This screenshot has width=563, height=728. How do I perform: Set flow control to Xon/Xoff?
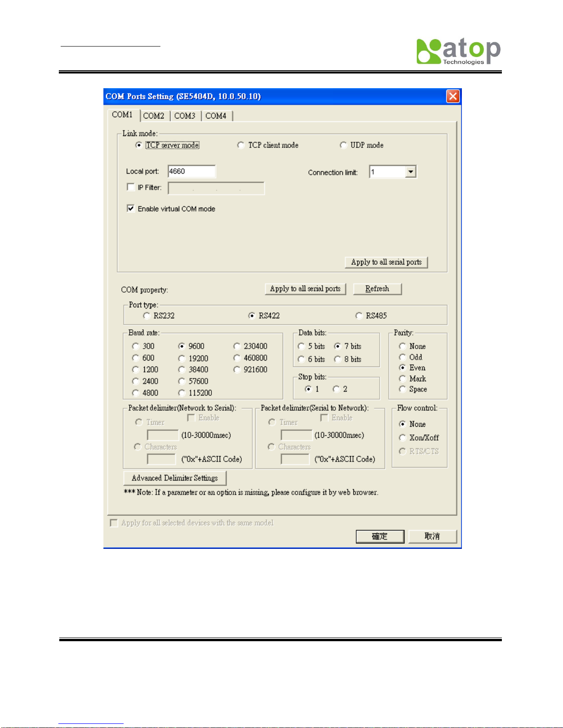[402, 438]
